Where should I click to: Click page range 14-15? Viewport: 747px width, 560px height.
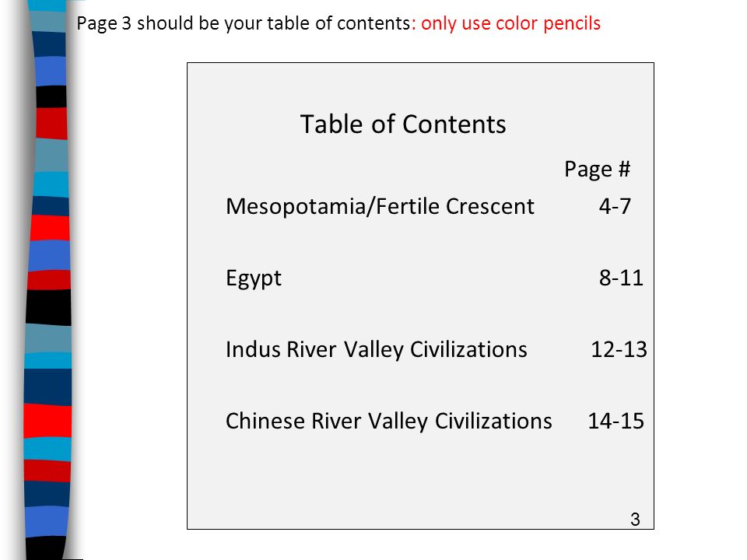click(x=616, y=421)
